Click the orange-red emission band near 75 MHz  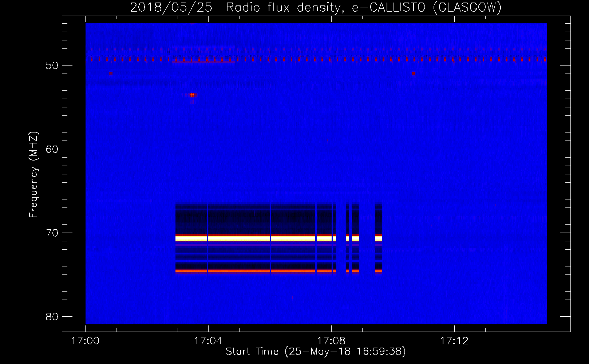278,271
